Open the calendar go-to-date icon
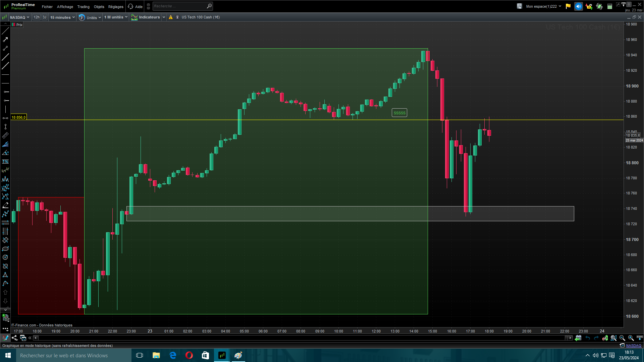 578,338
